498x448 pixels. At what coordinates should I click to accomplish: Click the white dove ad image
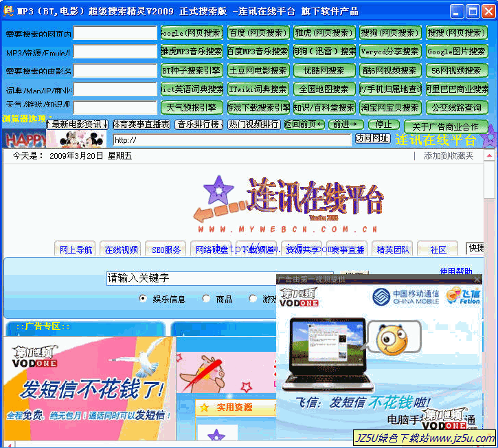[139, 362]
